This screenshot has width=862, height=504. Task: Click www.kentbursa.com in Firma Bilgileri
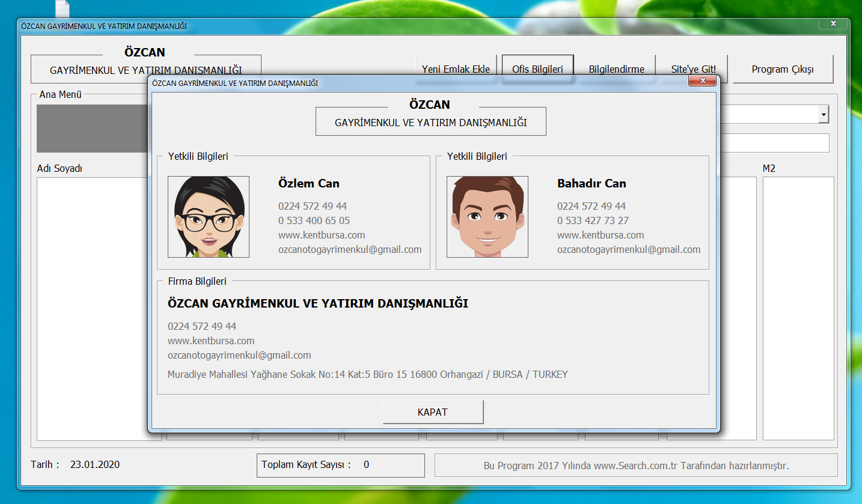(x=211, y=341)
